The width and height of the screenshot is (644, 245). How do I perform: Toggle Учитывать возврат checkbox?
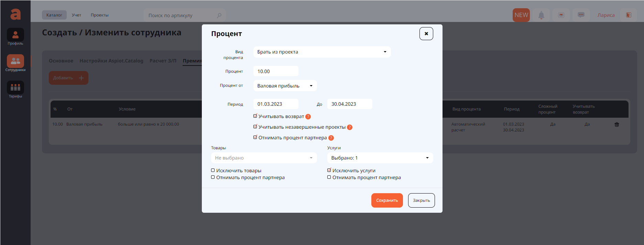pyautogui.click(x=255, y=116)
